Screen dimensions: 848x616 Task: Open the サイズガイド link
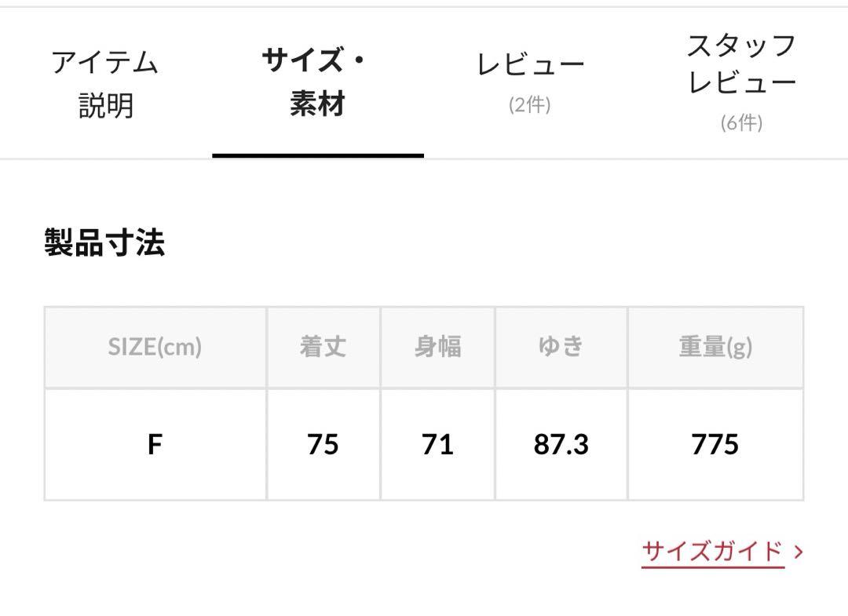click(x=712, y=552)
